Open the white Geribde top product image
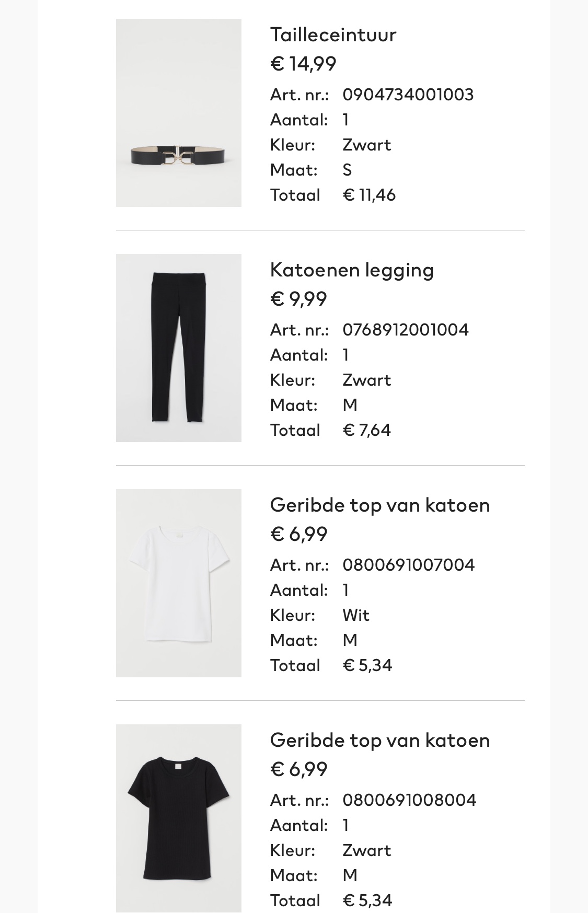 coord(179,583)
